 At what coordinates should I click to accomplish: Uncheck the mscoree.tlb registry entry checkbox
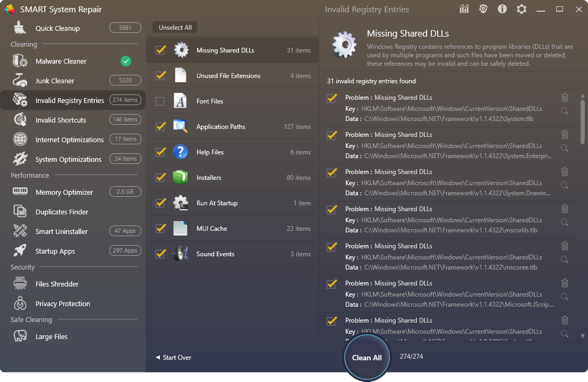click(332, 247)
